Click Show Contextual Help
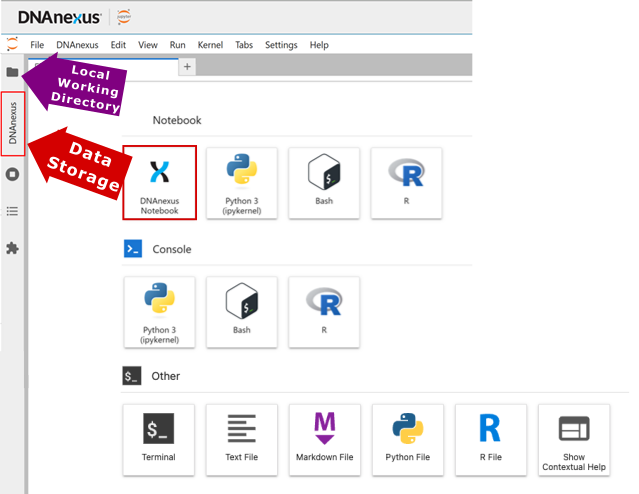The width and height of the screenshot is (639, 494). [574, 440]
